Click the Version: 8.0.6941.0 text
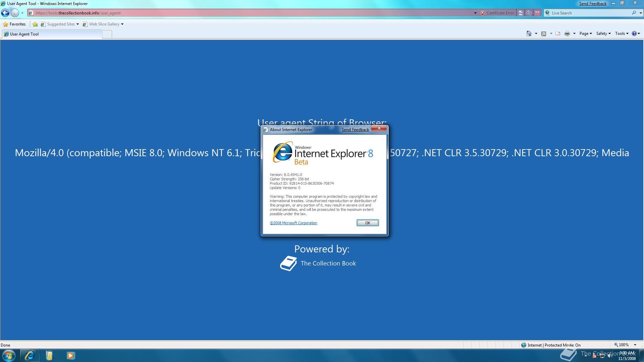Image resolution: width=644 pixels, height=362 pixels. [x=286, y=175]
